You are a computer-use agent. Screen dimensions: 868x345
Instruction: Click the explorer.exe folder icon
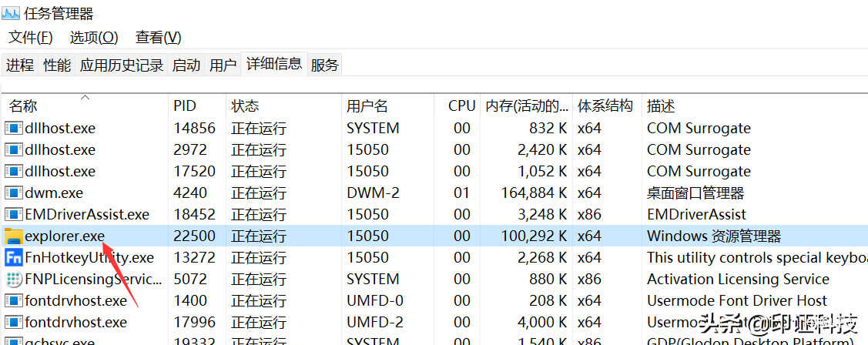point(13,236)
